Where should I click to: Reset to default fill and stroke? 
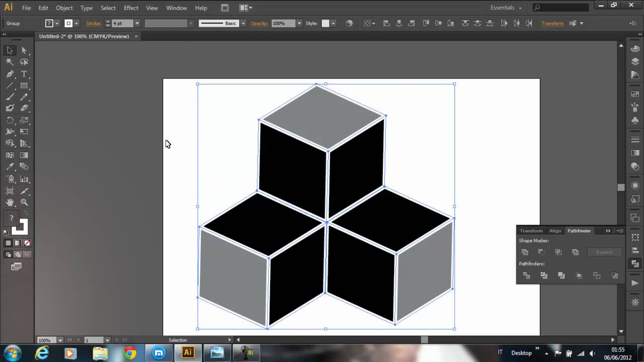click(6, 232)
